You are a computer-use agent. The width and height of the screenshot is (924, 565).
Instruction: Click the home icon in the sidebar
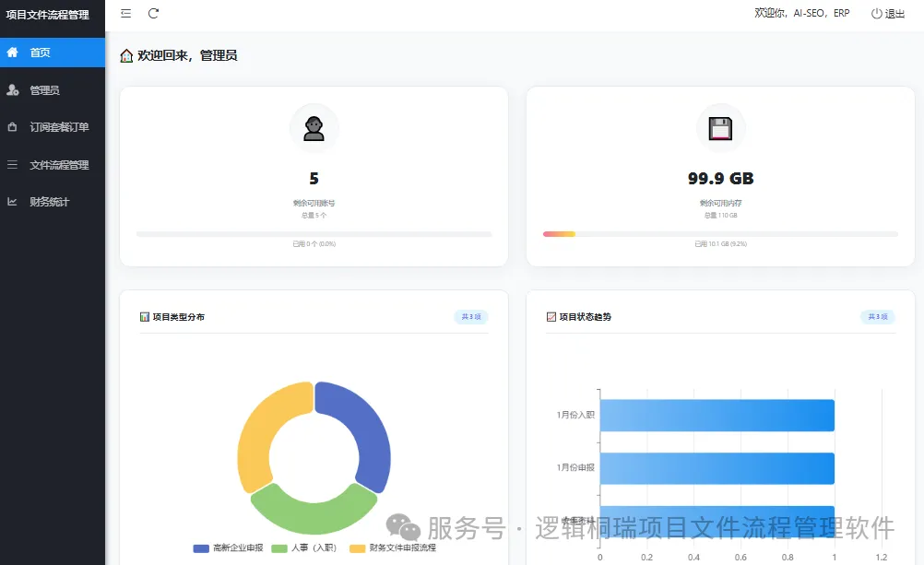coord(12,53)
